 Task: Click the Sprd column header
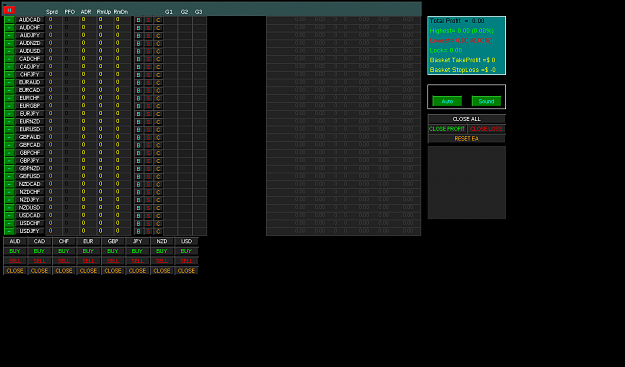pyautogui.click(x=52, y=12)
